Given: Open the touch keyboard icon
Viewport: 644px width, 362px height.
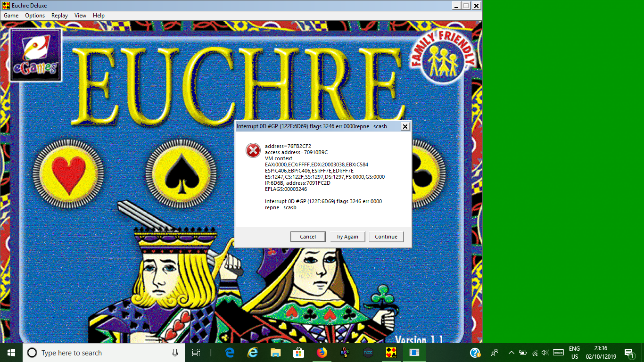Looking at the screenshot, I should [x=558, y=353].
